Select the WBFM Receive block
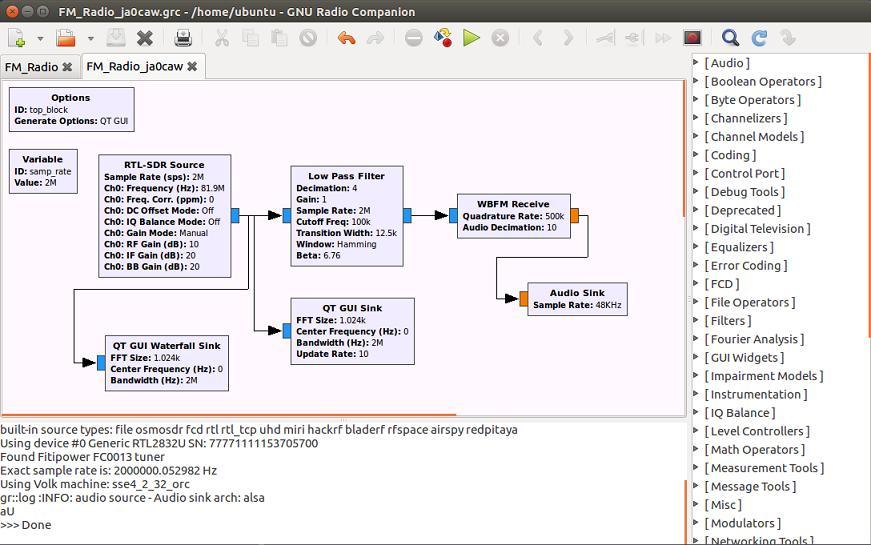The width and height of the screenshot is (871, 545). [x=513, y=216]
